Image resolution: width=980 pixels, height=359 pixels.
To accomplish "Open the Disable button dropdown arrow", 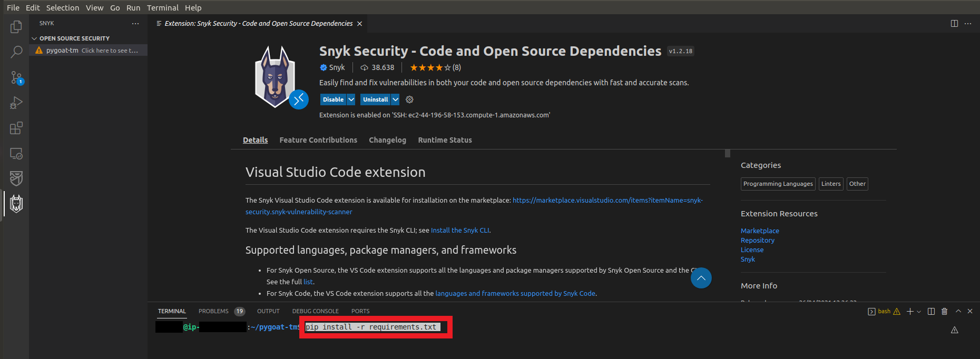I will [x=351, y=99].
